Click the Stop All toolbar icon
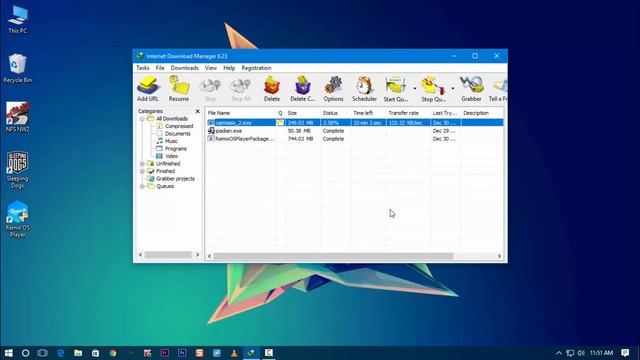Image resolution: width=640 pixels, height=360 pixels. click(x=241, y=89)
